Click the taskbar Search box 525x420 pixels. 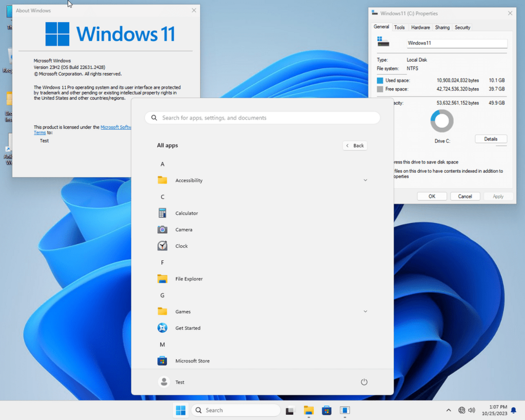pyautogui.click(x=236, y=410)
